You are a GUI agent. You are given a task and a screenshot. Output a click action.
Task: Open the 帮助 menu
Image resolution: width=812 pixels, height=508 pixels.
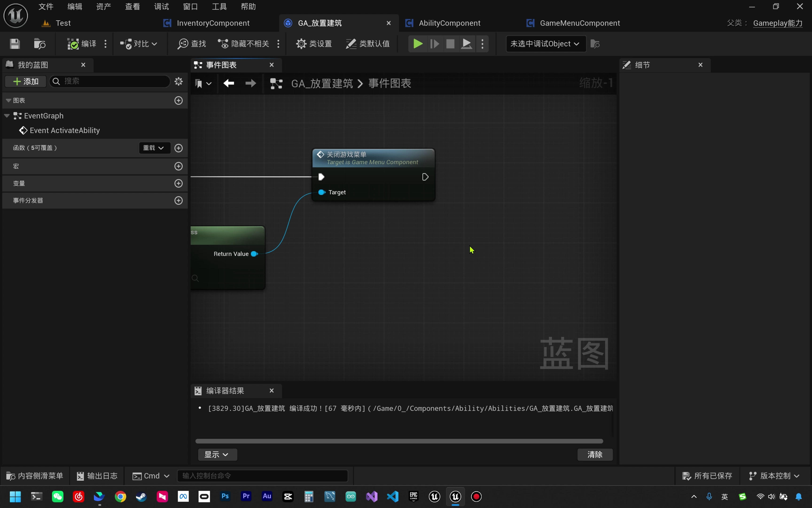248,6
